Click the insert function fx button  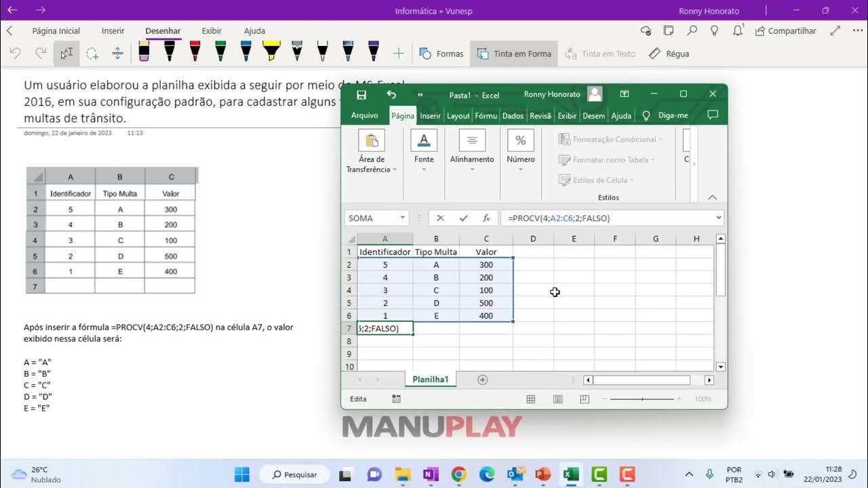pyautogui.click(x=486, y=218)
